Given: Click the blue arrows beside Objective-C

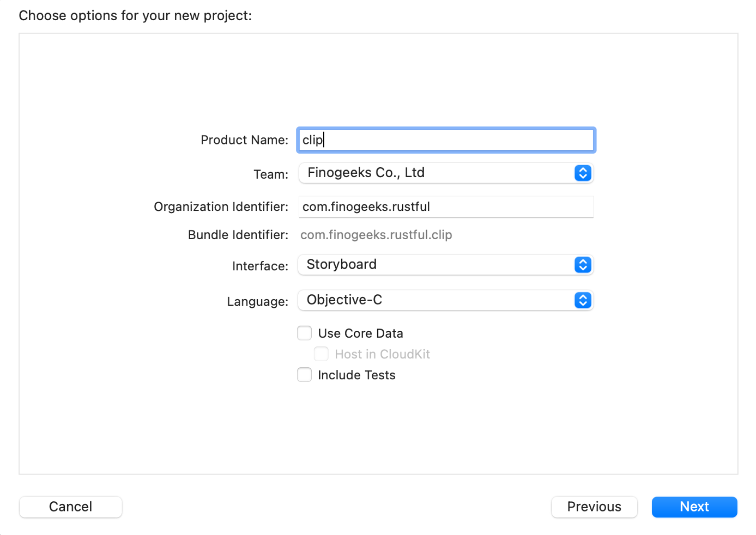Looking at the screenshot, I should (x=582, y=300).
